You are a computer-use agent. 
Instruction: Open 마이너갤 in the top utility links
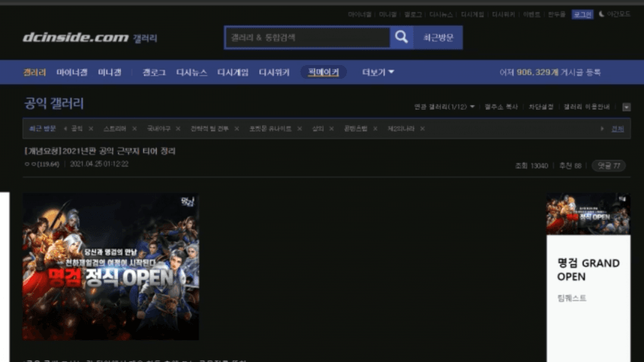click(x=360, y=14)
